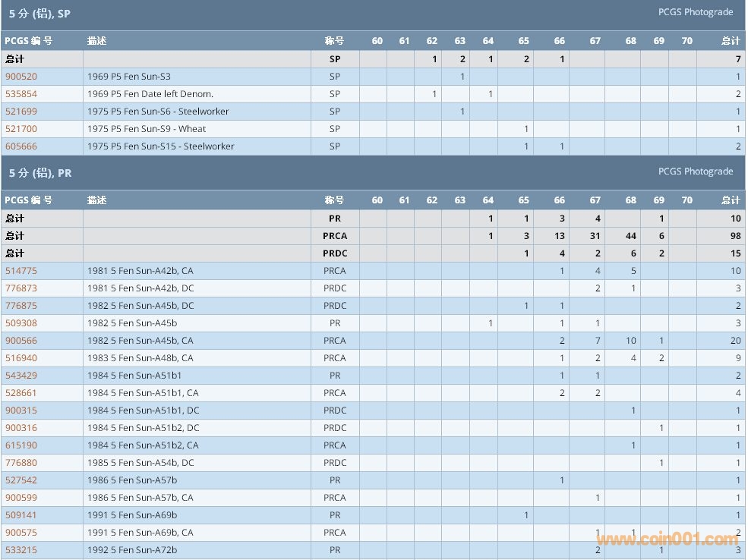748x560 pixels.
Task: Click the '1969 P5 Fen Sun-S3' description cell
Action: pyautogui.click(x=129, y=77)
